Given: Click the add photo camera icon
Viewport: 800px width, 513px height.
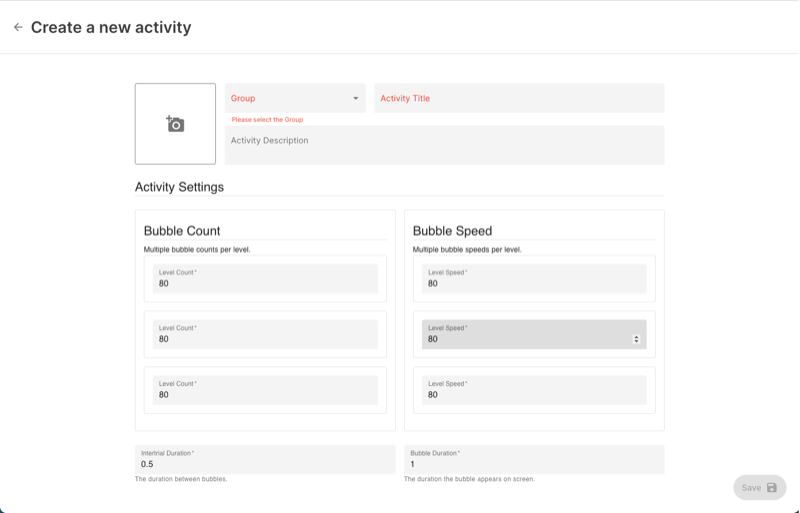Looking at the screenshot, I should click(x=175, y=124).
